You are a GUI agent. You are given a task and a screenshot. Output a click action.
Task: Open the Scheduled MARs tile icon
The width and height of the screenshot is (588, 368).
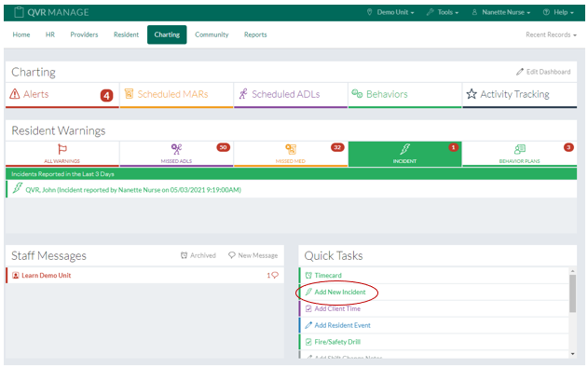pos(129,93)
